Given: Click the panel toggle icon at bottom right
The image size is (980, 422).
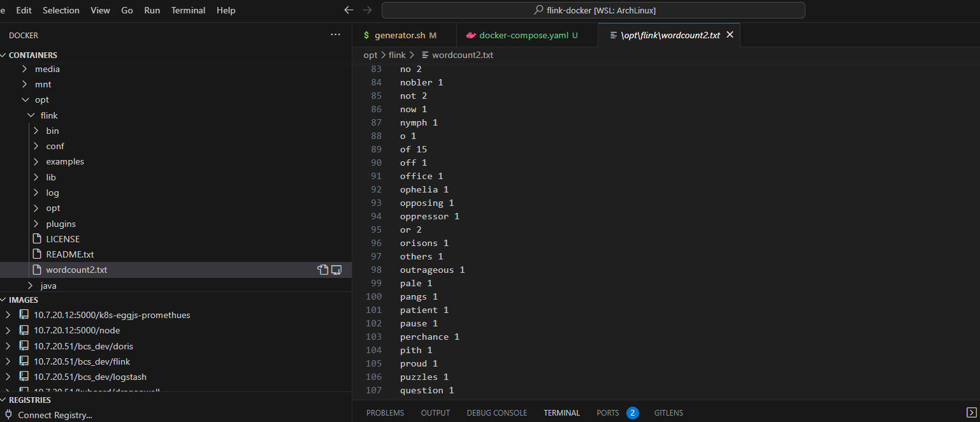Looking at the screenshot, I should (971, 412).
